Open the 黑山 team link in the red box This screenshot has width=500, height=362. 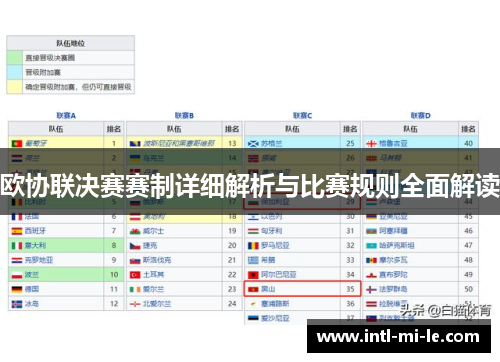268,289
